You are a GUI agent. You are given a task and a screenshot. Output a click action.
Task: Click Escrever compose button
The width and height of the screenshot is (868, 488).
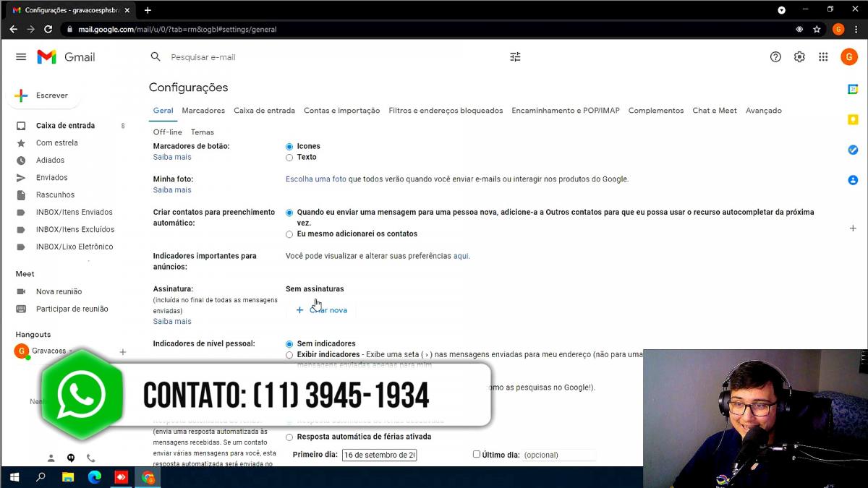[43, 95]
